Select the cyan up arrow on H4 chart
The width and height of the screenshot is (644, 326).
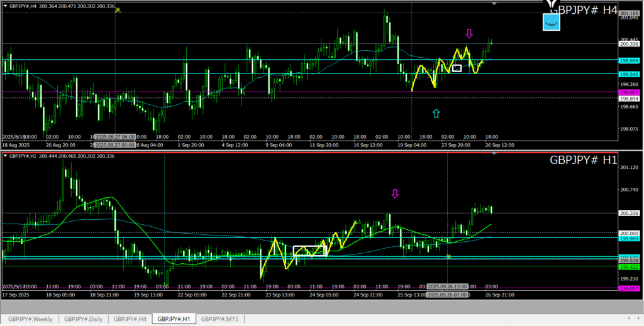pos(436,114)
